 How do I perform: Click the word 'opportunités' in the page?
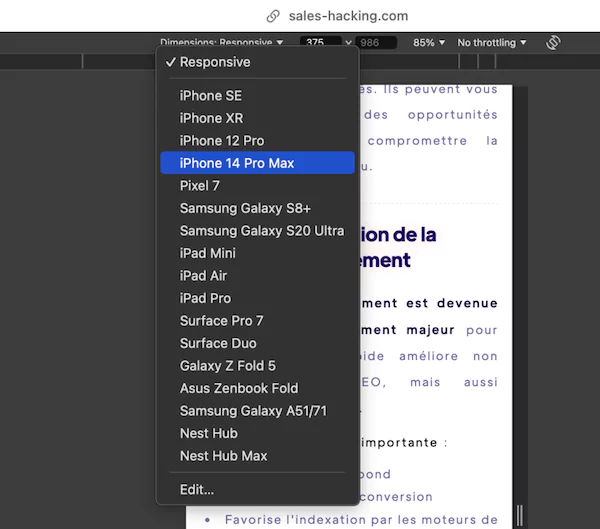pos(452,115)
